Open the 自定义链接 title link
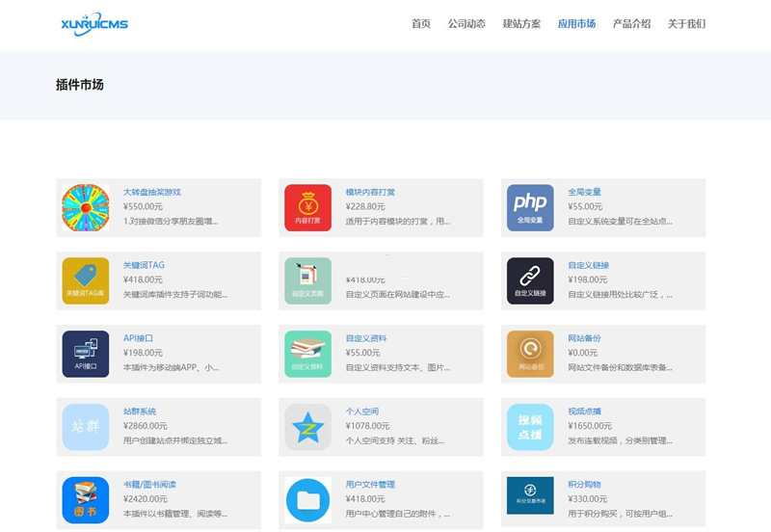Viewport: 771px width, 532px height. pyautogui.click(x=589, y=265)
